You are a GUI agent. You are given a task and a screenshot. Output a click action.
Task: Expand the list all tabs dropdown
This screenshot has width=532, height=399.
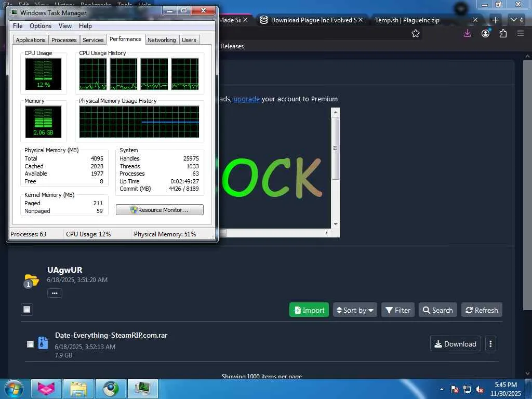(517, 20)
